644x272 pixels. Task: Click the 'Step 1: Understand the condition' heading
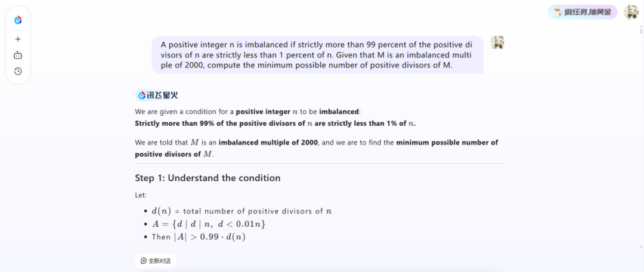click(208, 178)
